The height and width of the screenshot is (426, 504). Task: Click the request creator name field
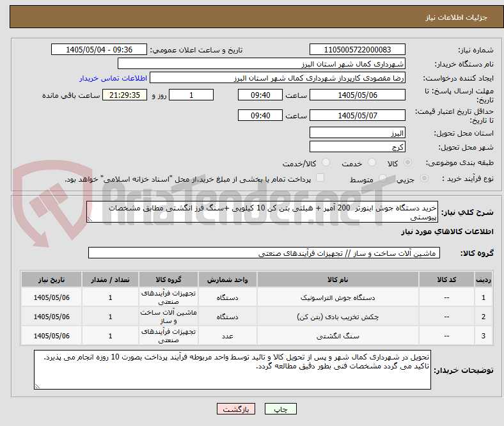(278, 78)
